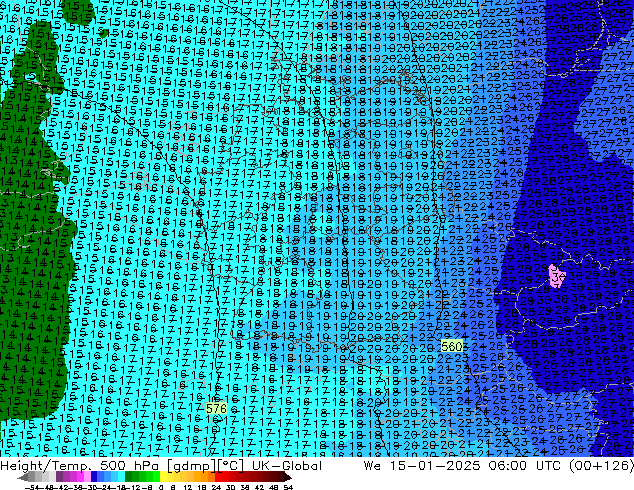This screenshot has width=634, height=490.
Task: Select the magenta legend swatch
Action: (x=80, y=477)
